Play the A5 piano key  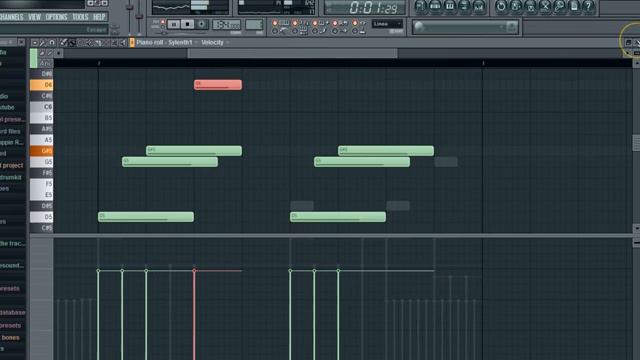coord(42,140)
